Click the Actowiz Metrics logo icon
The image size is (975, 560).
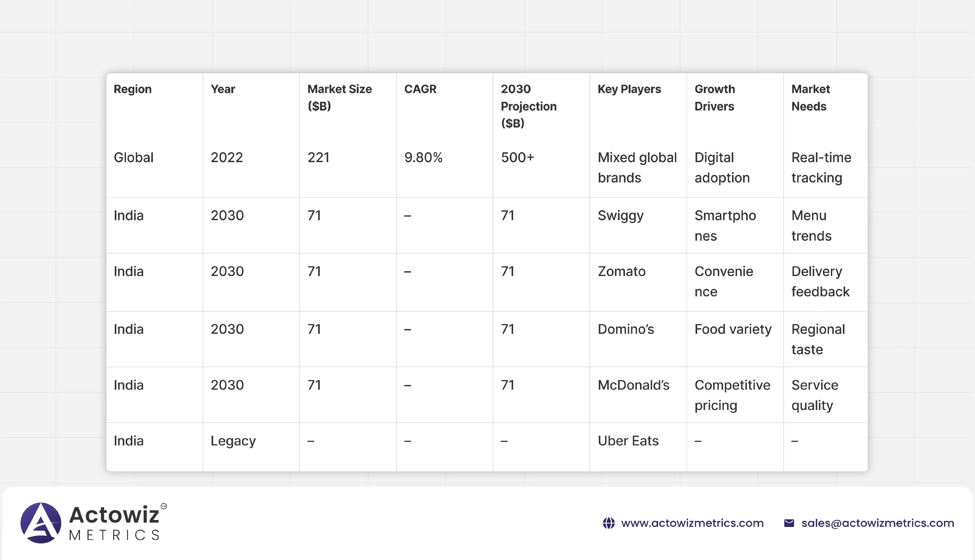[x=41, y=523]
